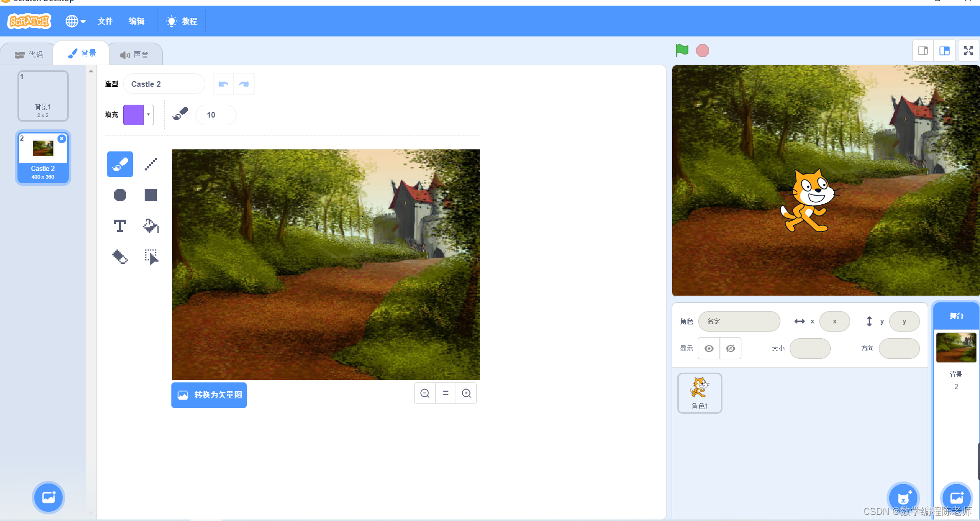This screenshot has height=521, width=980.
Task: Click the add backdrop button in list
Action: coord(48,497)
